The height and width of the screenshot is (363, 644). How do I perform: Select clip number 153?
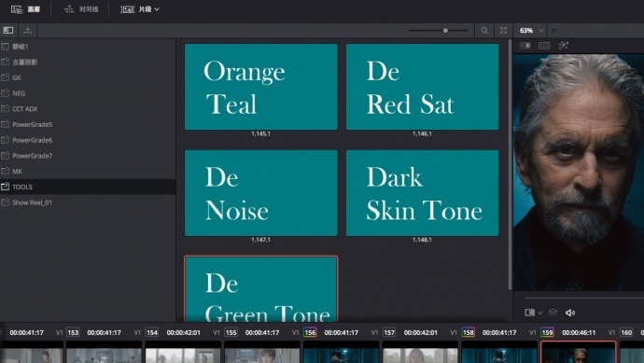[73, 332]
